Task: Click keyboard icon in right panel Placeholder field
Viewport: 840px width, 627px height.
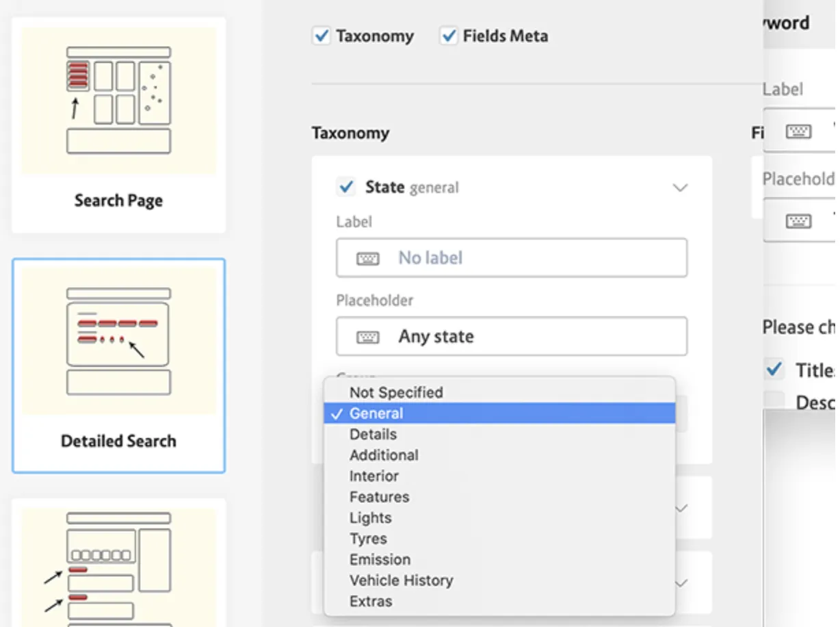Action: click(x=798, y=221)
